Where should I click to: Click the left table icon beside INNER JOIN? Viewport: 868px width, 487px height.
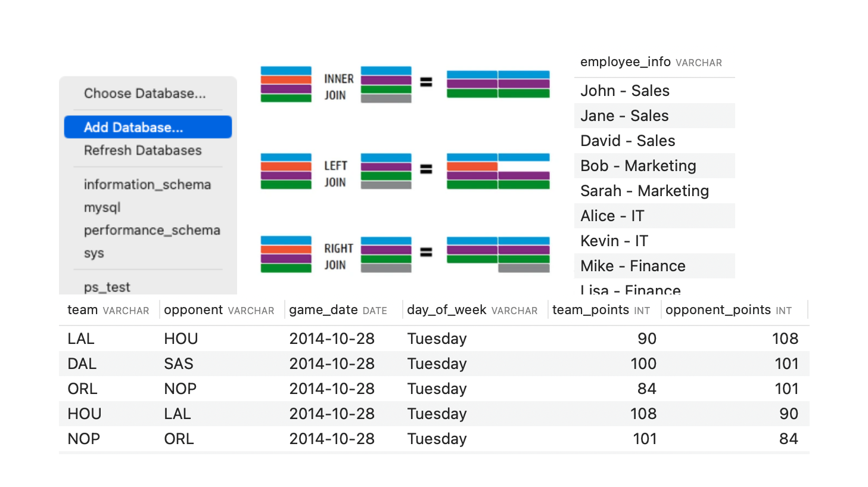click(x=286, y=84)
